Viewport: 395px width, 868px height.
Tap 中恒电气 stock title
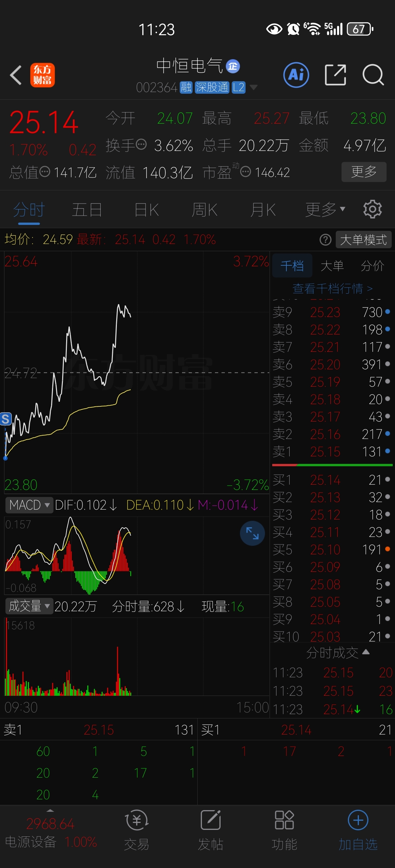click(x=190, y=66)
